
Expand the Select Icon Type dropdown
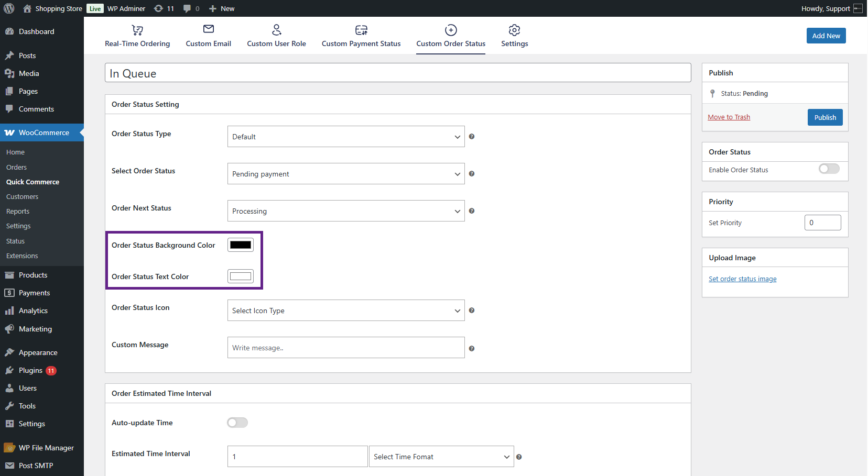[346, 311]
